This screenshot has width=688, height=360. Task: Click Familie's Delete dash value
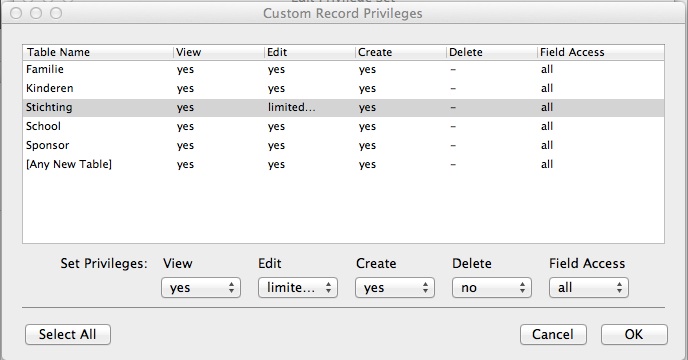tap(453, 69)
